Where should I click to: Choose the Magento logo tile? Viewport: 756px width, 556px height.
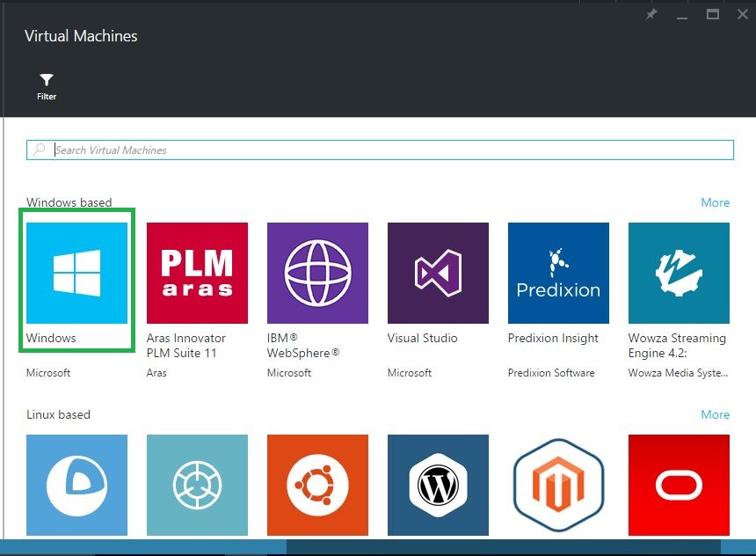[x=558, y=485]
